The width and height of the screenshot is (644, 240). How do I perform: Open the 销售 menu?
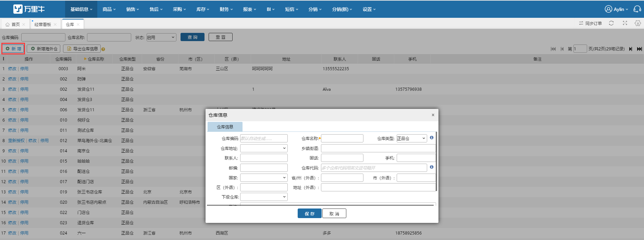(x=133, y=9)
